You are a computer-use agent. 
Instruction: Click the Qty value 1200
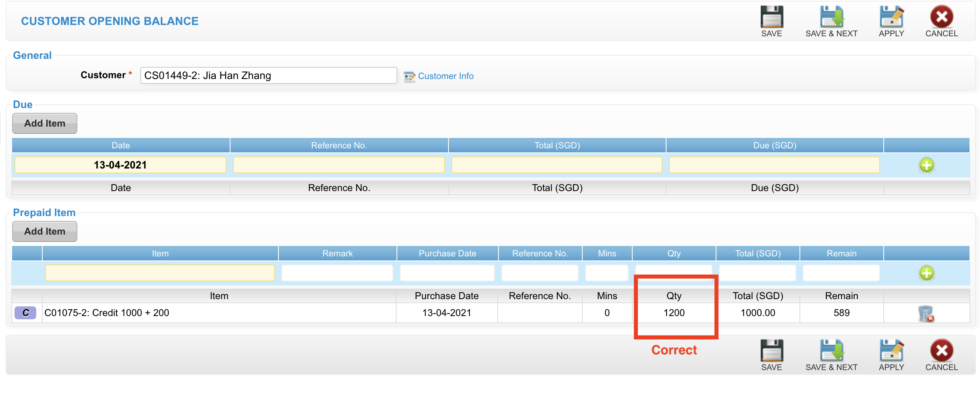pyautogui.click(x=674, y=313)
